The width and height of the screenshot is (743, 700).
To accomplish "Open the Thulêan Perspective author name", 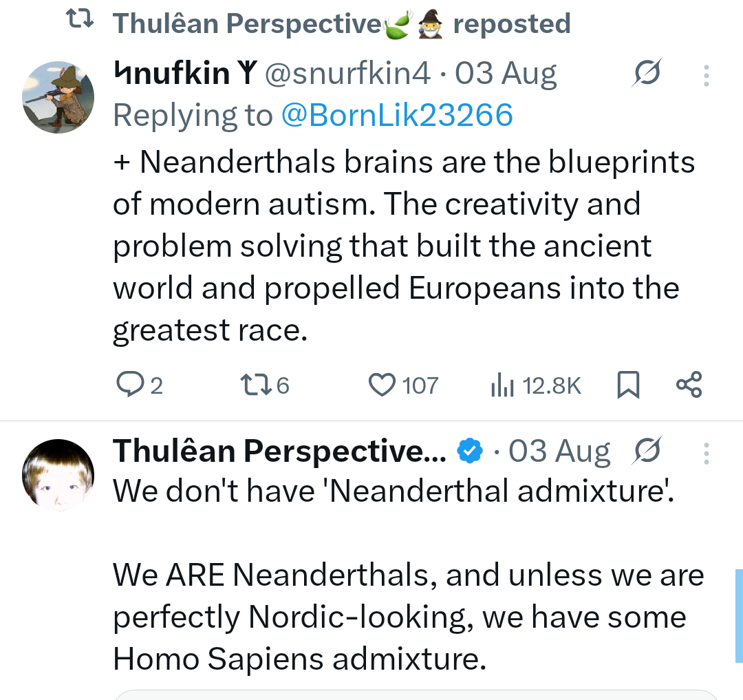I will pyautogui.click(x=279, y=451).
